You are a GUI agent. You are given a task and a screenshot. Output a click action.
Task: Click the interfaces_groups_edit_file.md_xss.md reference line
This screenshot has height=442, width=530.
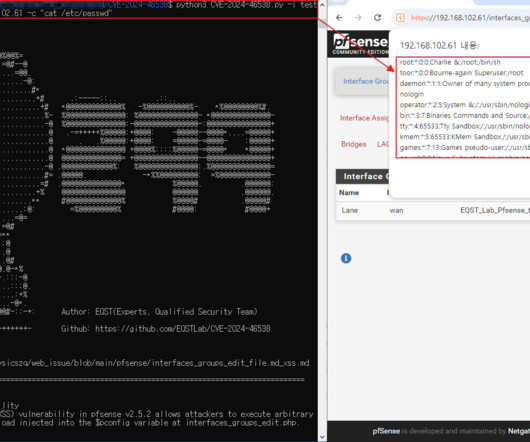pyautogui.click(x=154, y=363)
